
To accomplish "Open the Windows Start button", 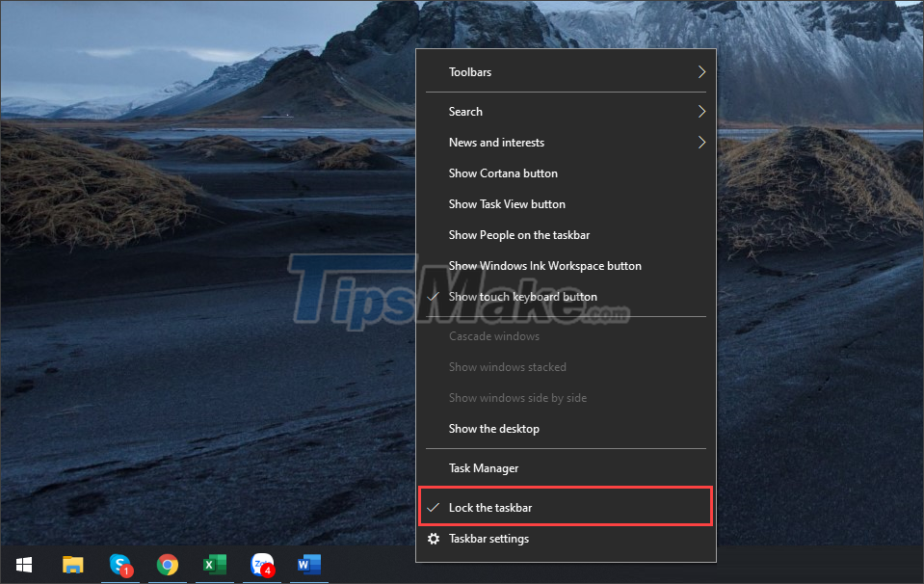I will (23, 565).
